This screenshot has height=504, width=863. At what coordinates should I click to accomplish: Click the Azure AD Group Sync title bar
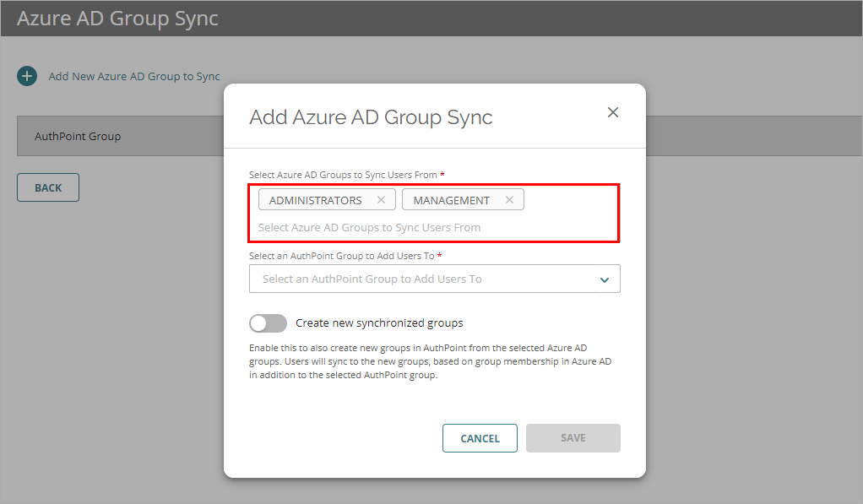click(x=117, y=17)
